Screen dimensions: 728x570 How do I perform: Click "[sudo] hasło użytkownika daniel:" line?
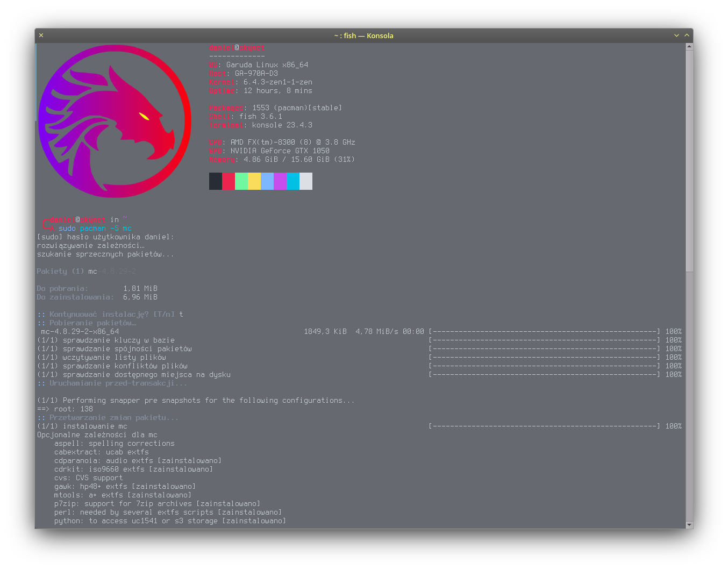[106, 237]
